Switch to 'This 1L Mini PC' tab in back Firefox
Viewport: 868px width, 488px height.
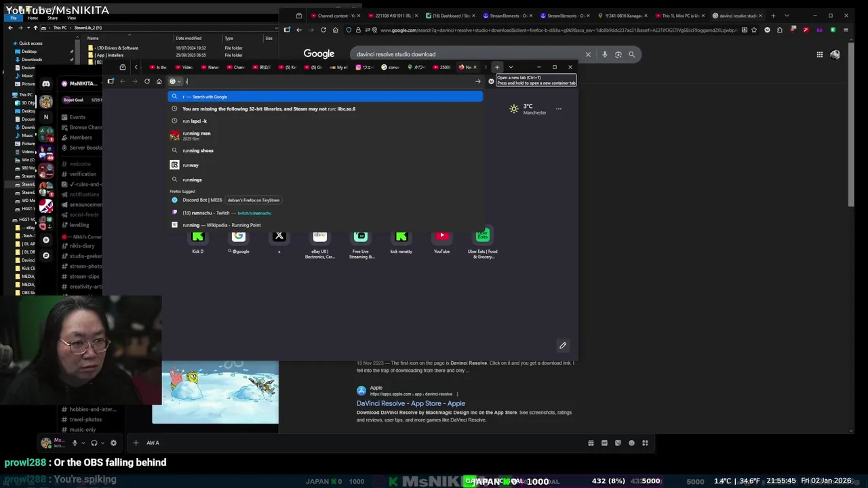point(681,16)
